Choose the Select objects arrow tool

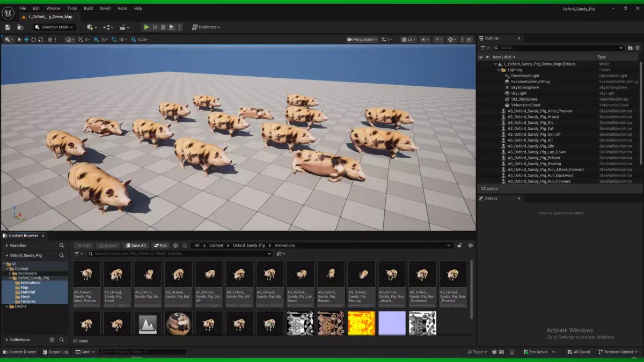coord(19,40)
